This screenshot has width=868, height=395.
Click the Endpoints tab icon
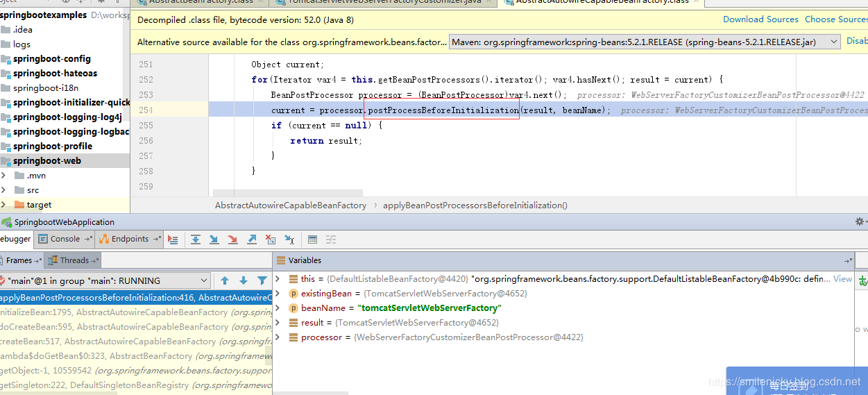tap(104, 239)
